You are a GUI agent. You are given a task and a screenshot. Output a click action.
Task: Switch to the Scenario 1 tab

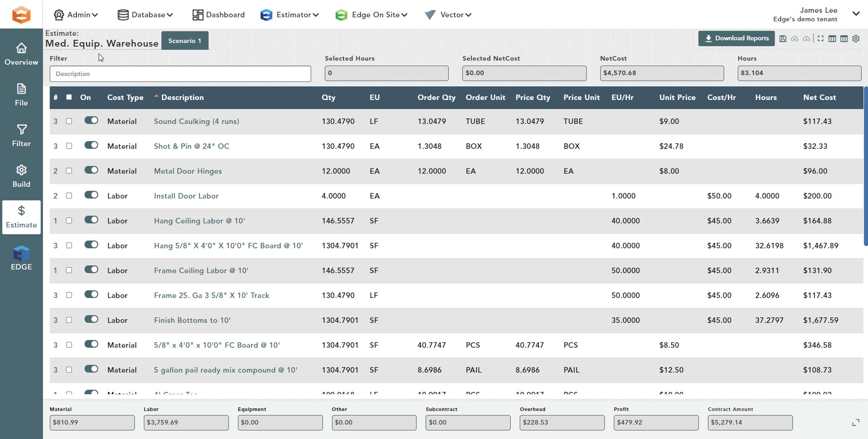(185, 41)
